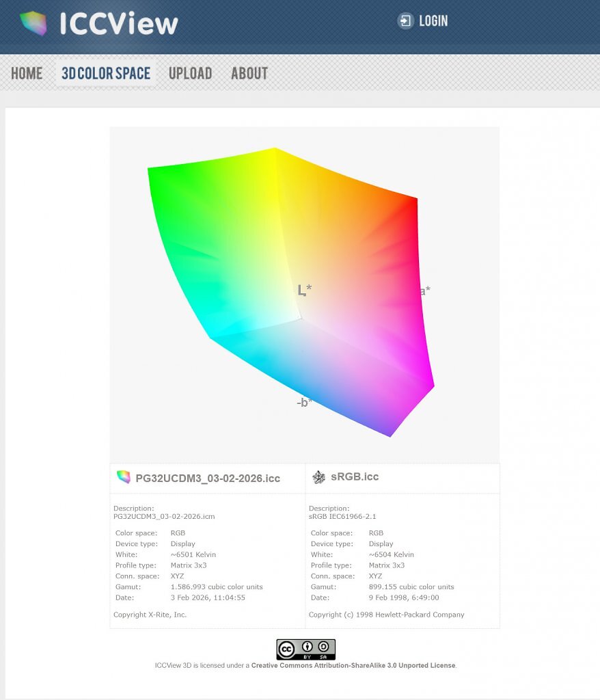Click the ~6501 Kelvin white point value
The image size is (600, 700).
[x=193, y=554]
